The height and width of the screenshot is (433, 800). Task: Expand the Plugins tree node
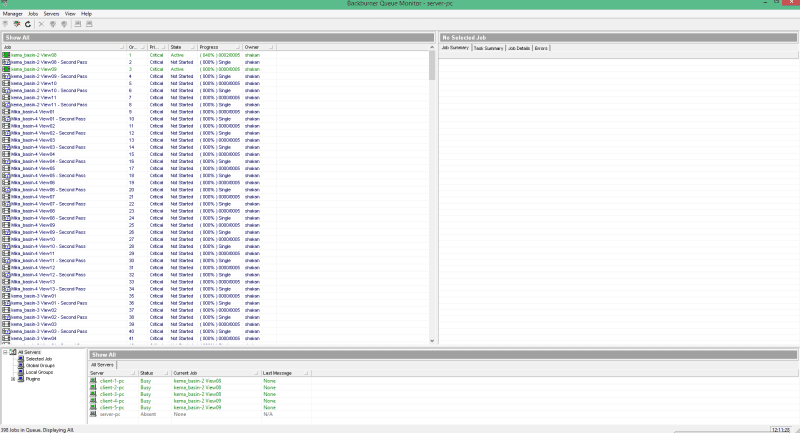(13, 380)
